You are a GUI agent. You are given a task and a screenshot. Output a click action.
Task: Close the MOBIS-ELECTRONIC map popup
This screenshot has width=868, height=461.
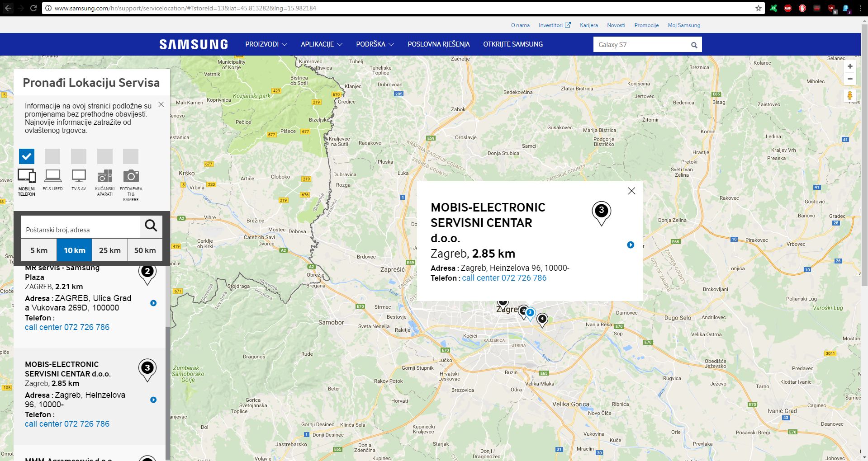pyautogui.click(x=631, y=191)
